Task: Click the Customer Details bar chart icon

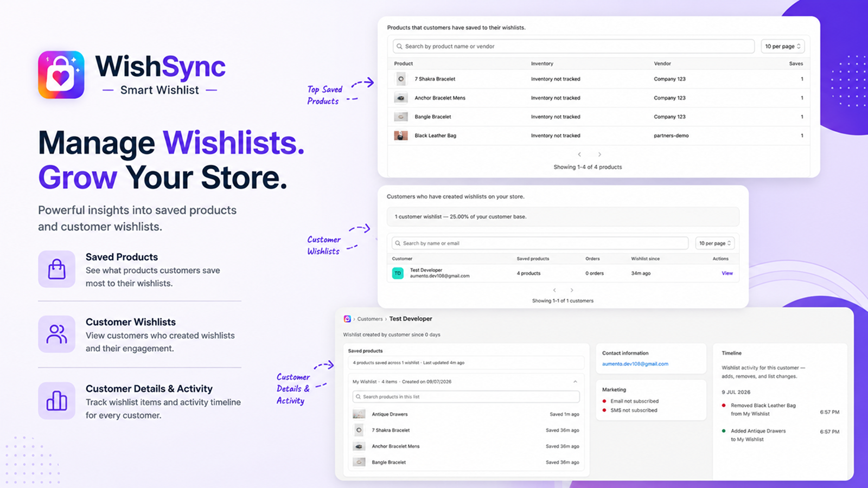Action: click(x=56, y=401)
